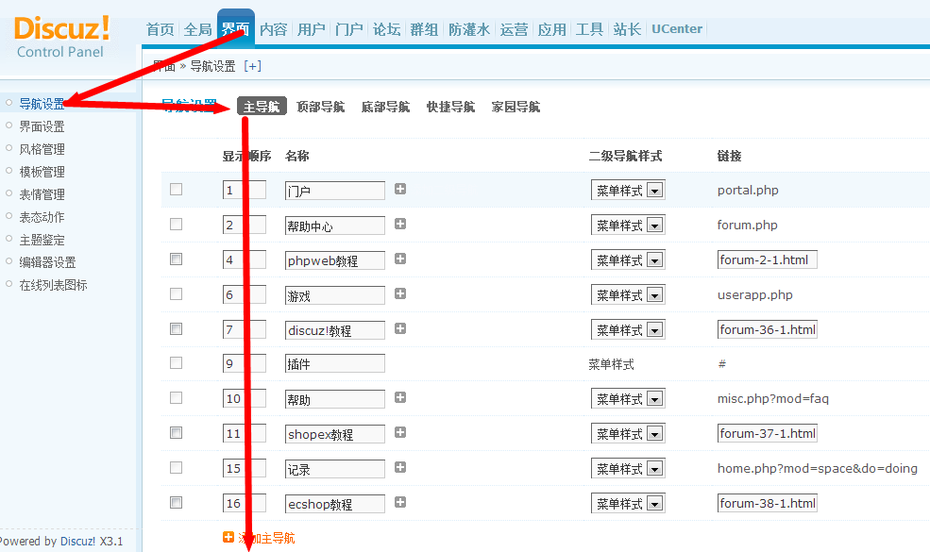Click plus icon beside 帮助 name
Viewport: 930px width, 552px height.
click(x=400, y=398)
